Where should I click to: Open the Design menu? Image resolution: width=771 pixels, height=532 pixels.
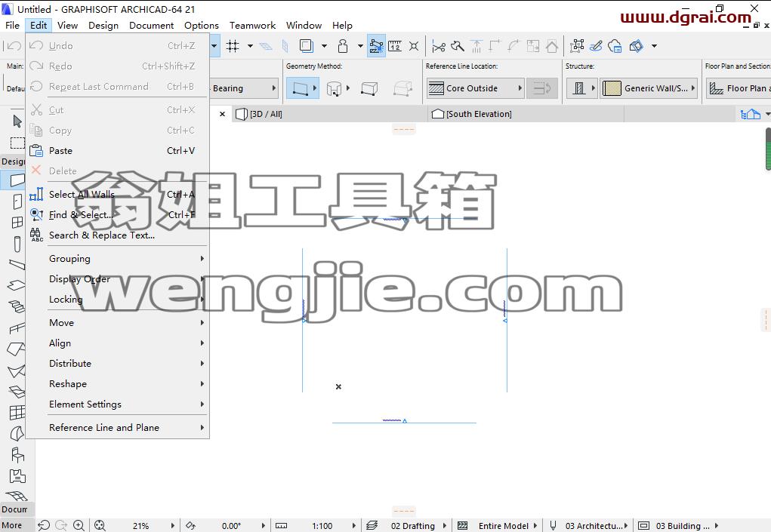[x=103, y=26]
